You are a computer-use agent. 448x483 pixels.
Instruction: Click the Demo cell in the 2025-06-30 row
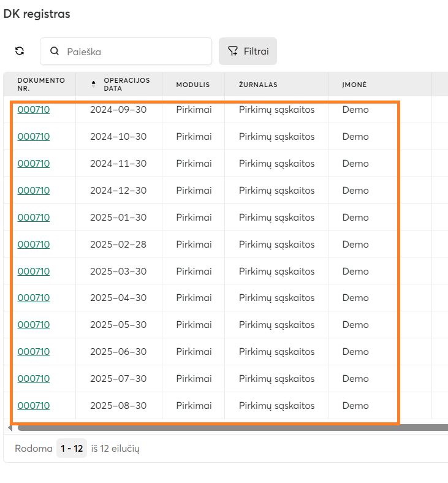[355, 352]
